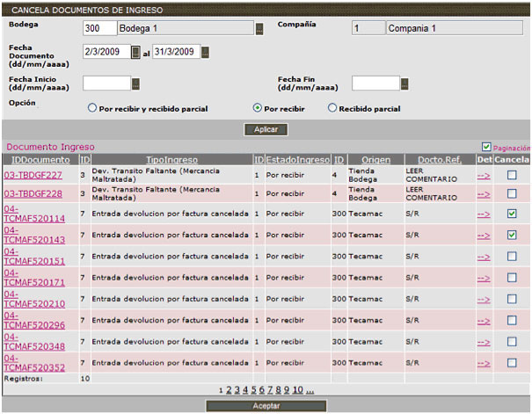Check Cancela box for 04-TCMAF520210
Image resolution: width=532 pixels, height=414 pixels.
pos(512,299)
